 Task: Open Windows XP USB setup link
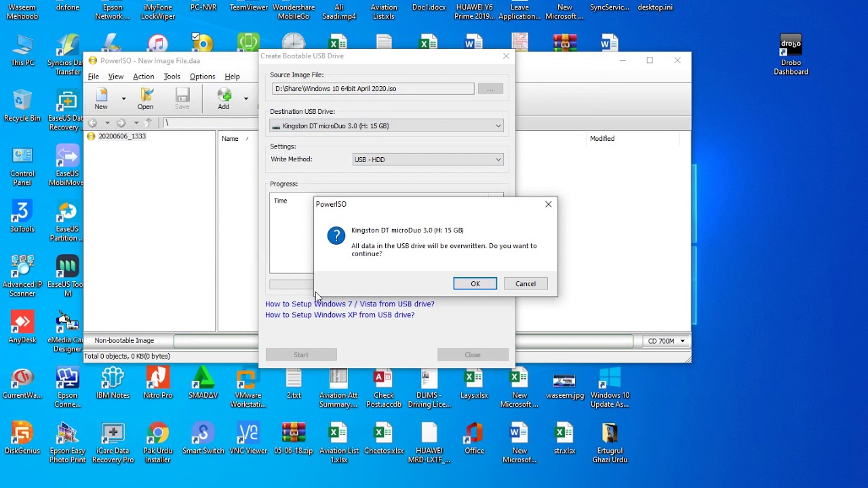[x=340, y=314]
